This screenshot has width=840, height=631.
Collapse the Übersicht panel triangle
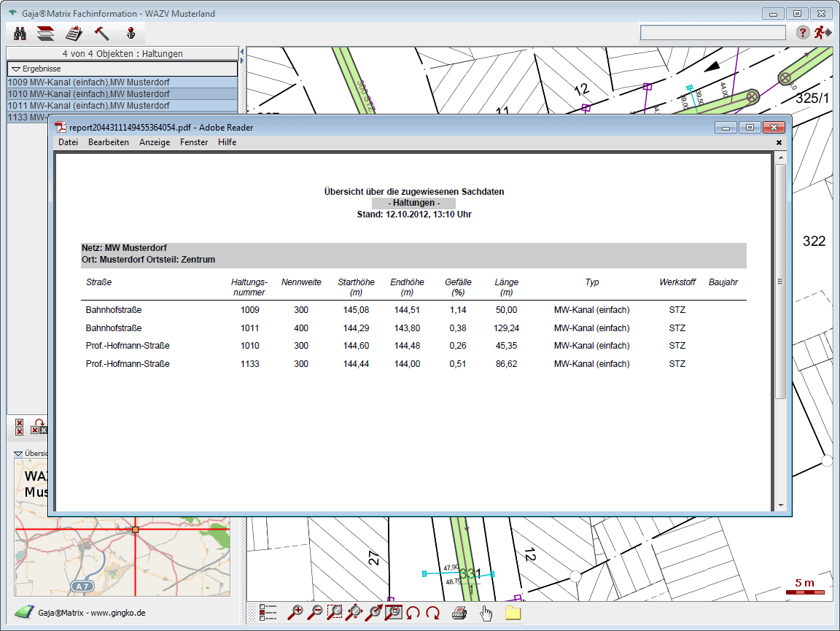(x=19, y=453)
